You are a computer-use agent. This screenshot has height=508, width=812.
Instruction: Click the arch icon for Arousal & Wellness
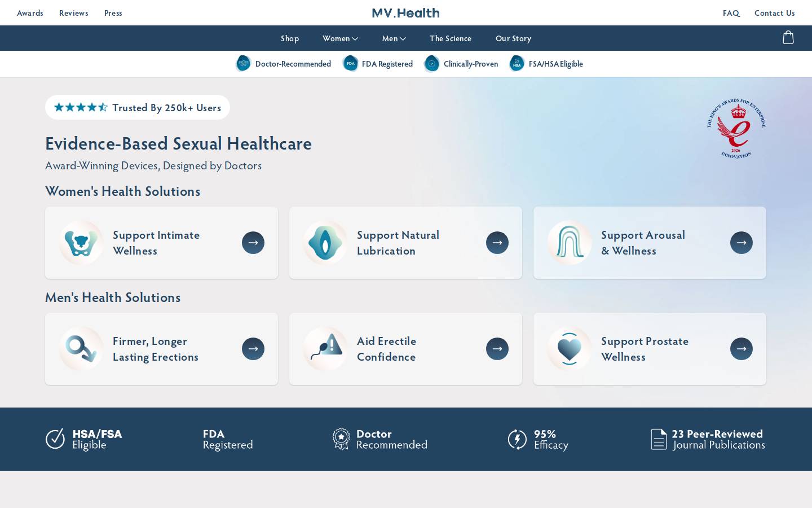(x=570, y=243)
